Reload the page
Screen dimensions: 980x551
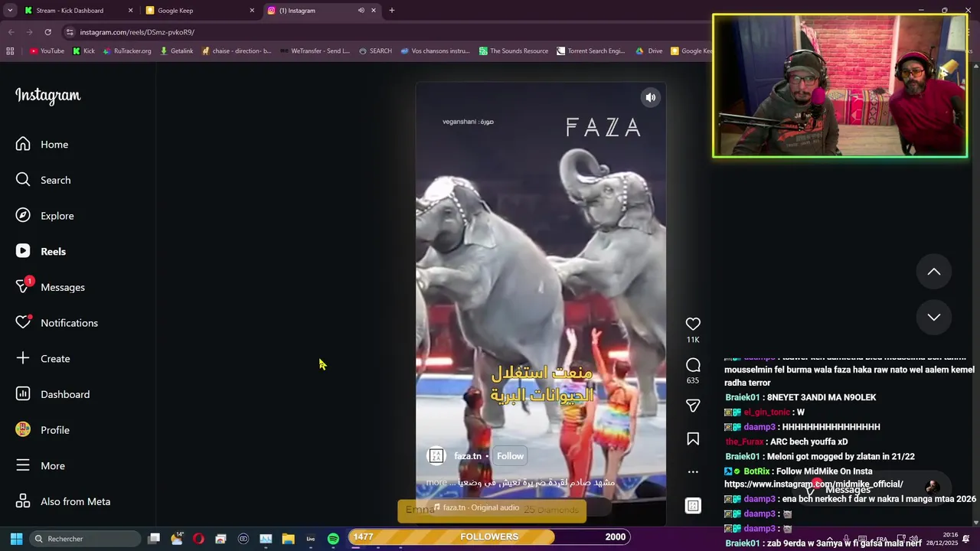47,32
